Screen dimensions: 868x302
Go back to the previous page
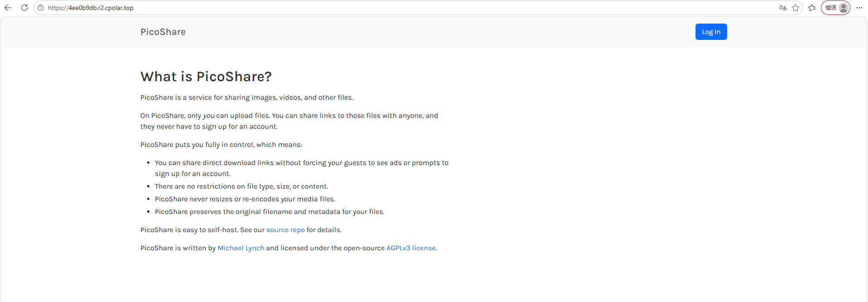pos(8,8)
